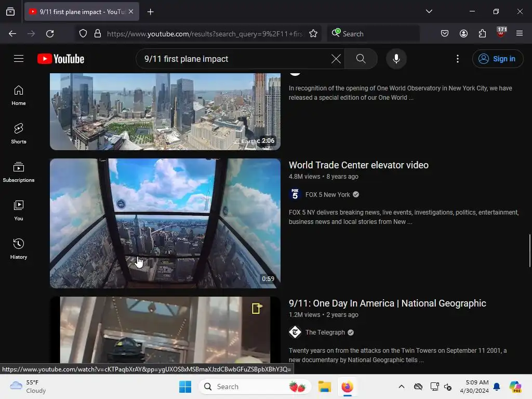The image size is (532, 399).
Task: Click the YouTube magnifier search button
Action: [x=361, y=59]
